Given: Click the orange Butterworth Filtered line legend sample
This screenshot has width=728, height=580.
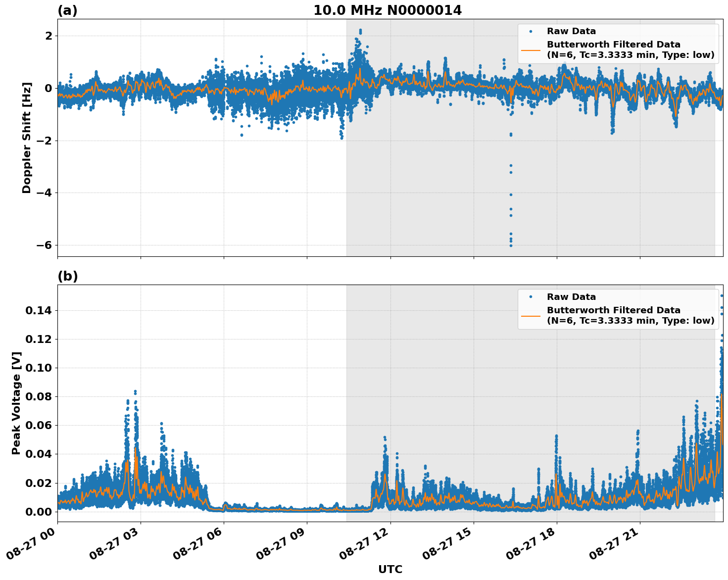Looking at the screenshot, I should pos(531,50).
